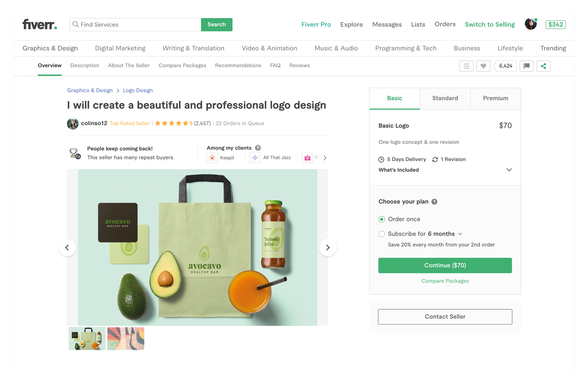Switch to the Premium package tab
Image resolution: width=588 pixels, height=388 pixels.
click(x=495, y=98)
